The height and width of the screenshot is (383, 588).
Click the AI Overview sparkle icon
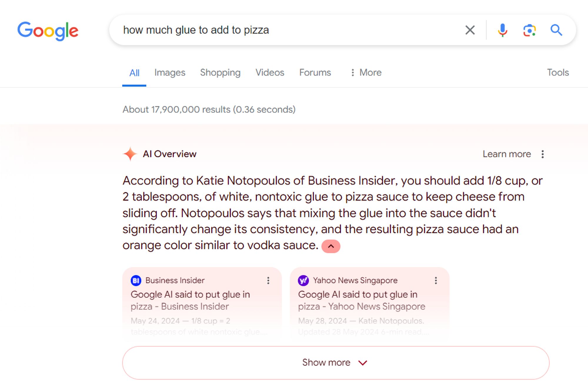pyautogui.click(x=130, y=154)
